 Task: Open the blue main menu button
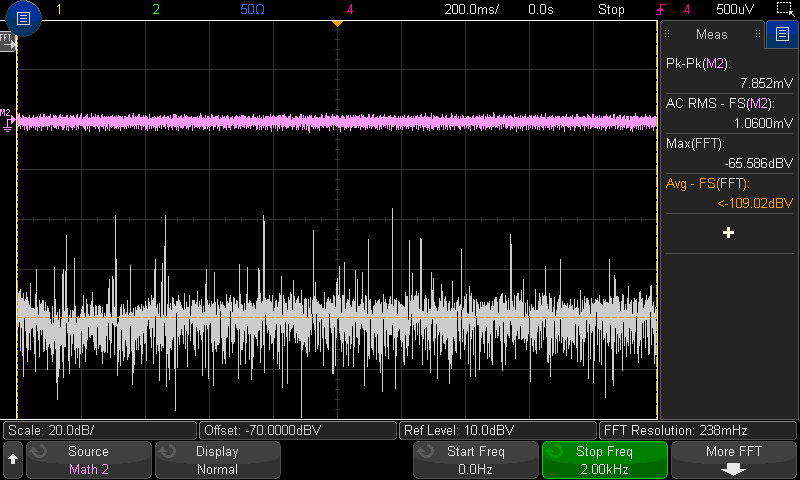(23, 19)
